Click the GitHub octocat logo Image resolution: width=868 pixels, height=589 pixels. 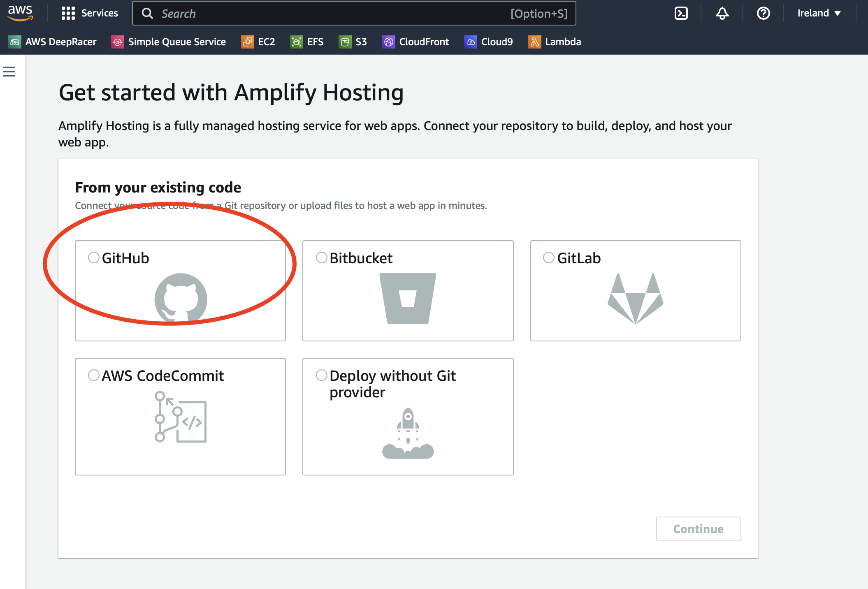point(181,299)
